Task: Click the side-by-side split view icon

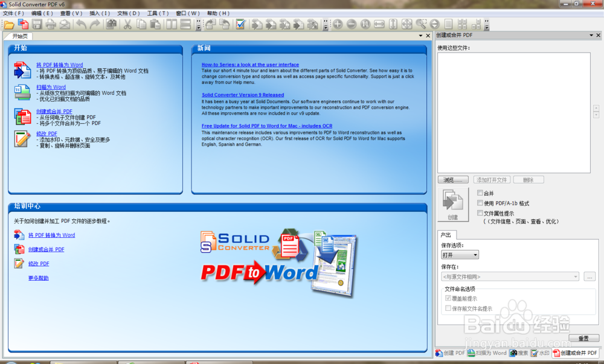Action: click(172, 24)
